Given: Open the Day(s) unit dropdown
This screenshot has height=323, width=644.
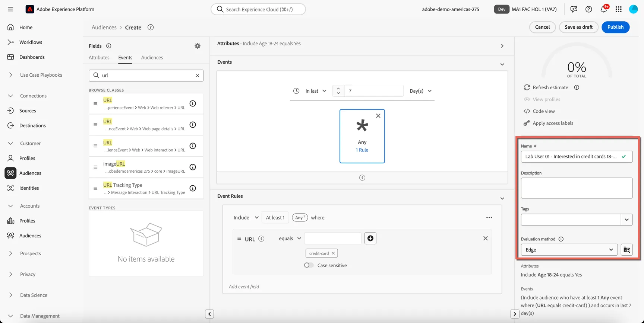Looking at the screenshot, I should (420, 91).
